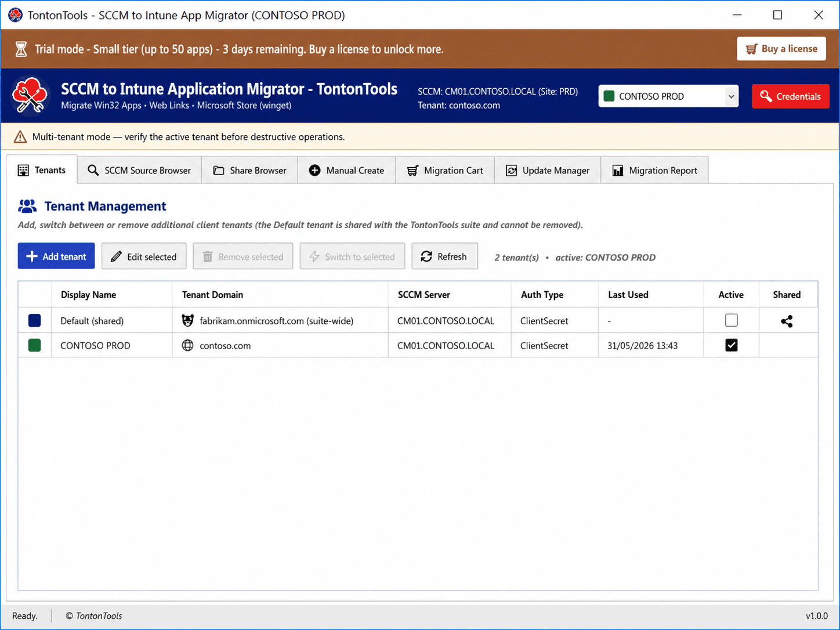This screenshot has height=630, width=840.
Task: Click the share icon in Default row
Action: pos(787,321)
